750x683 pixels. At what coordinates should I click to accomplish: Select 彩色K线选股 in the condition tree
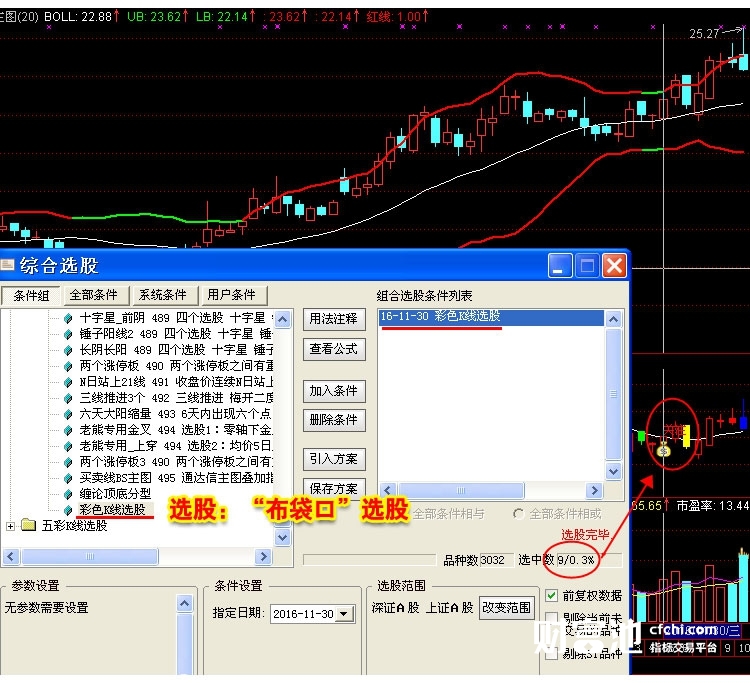click(112, 509)
